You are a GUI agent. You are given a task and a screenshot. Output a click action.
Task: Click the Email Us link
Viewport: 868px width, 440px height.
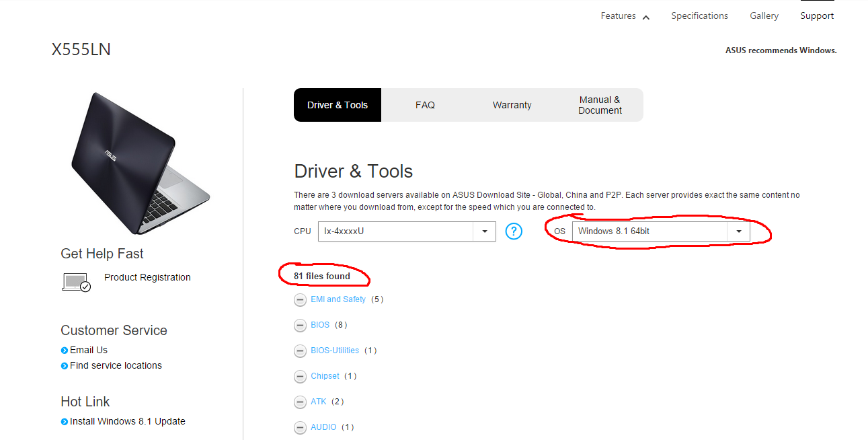click(89, 350)
